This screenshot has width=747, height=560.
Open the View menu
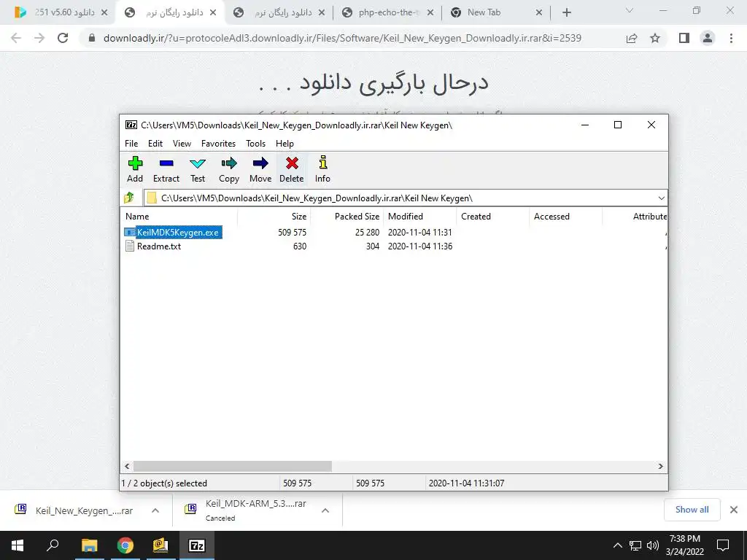tap(182, 144)
